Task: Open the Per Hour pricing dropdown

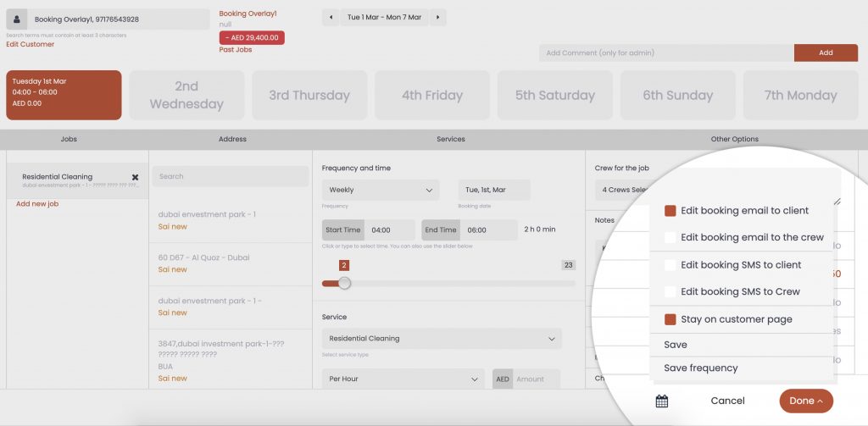Action: click(403, 379)
